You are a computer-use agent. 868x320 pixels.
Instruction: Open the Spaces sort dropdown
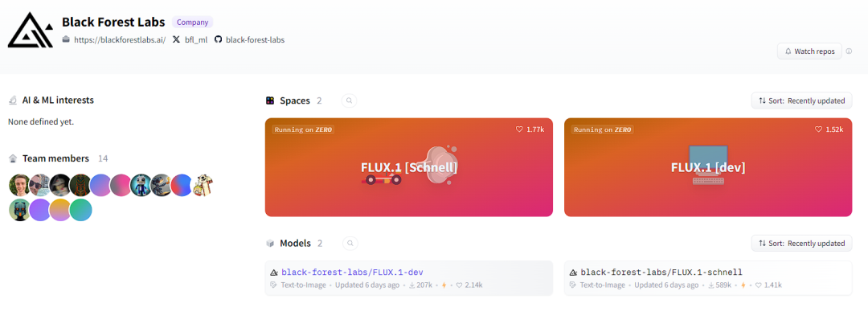[x=801, y=101]
